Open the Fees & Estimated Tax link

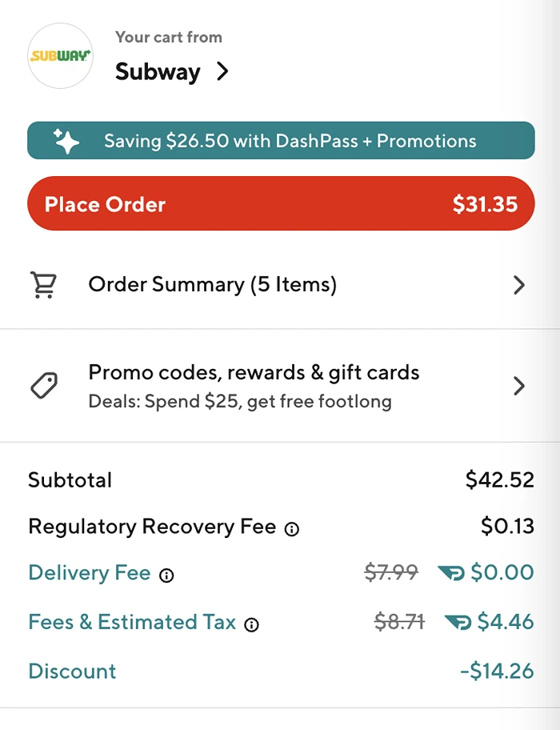134,622
